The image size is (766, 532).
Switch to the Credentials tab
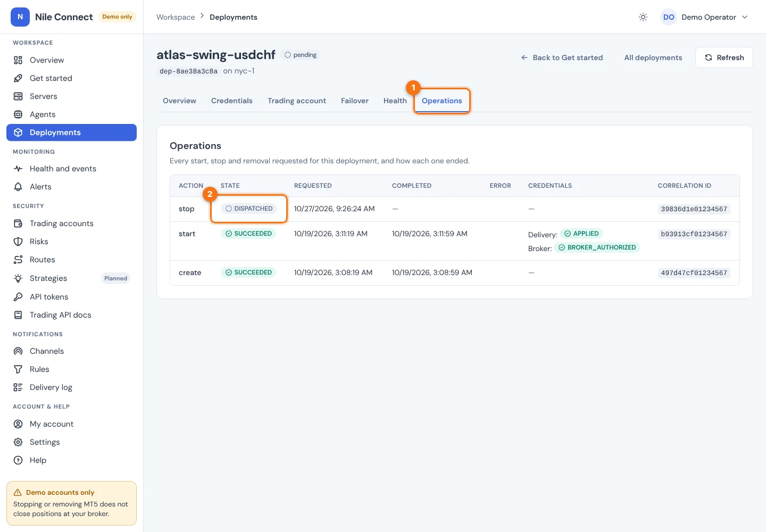point(232,101)
